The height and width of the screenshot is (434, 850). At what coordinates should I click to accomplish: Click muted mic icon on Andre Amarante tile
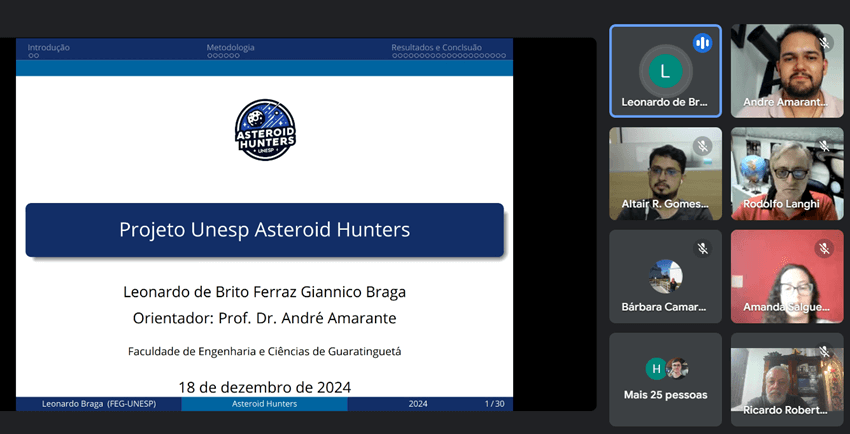[x=825, y=43]
